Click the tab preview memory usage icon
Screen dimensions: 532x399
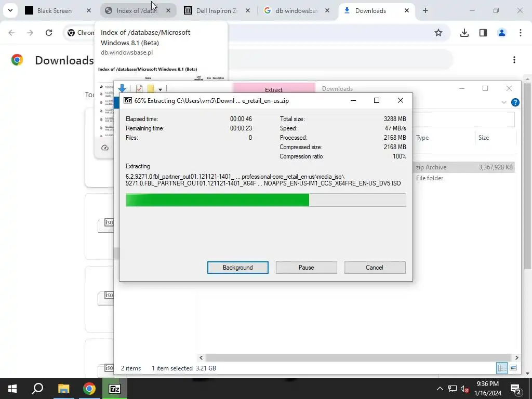coord(105,148)
